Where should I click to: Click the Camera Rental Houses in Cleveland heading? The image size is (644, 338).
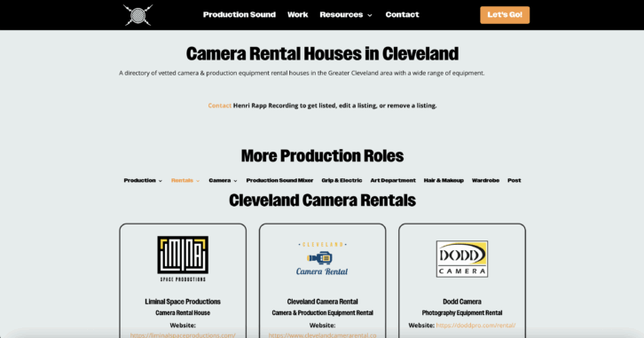pyautogui.click(x=322, y=53)
